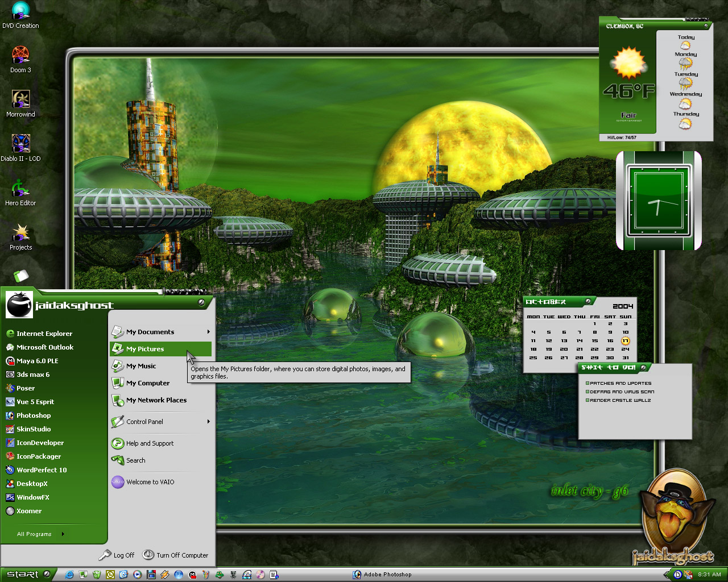The image size is (728, 582).
Task: Check the Defrag and Virus Scan item
Action: (x=588, y=392)
